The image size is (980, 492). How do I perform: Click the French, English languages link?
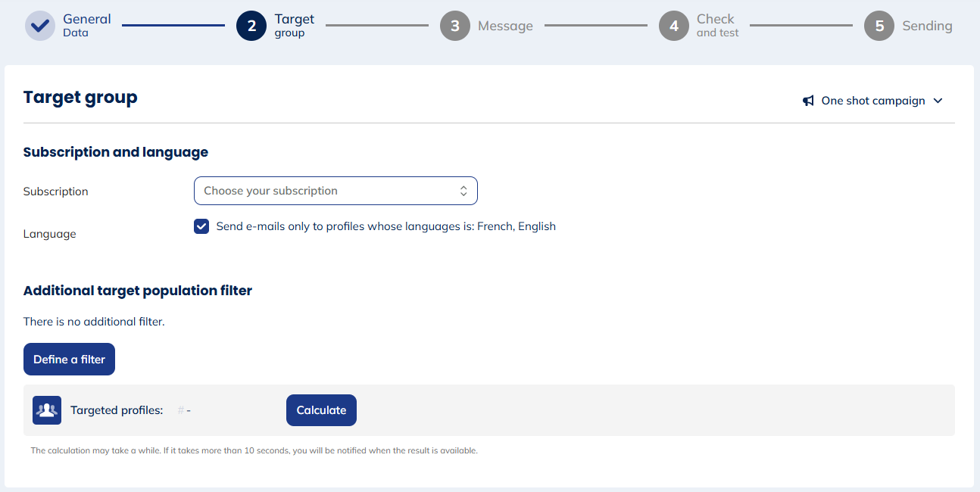[x=514, y=226]
